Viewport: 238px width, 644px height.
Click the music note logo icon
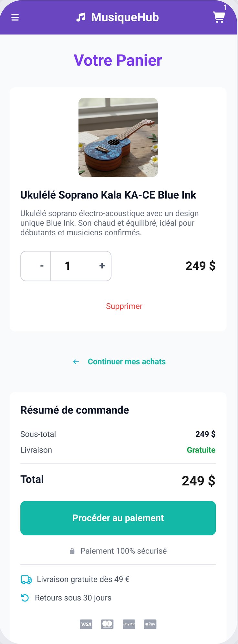tap(81, 17)
